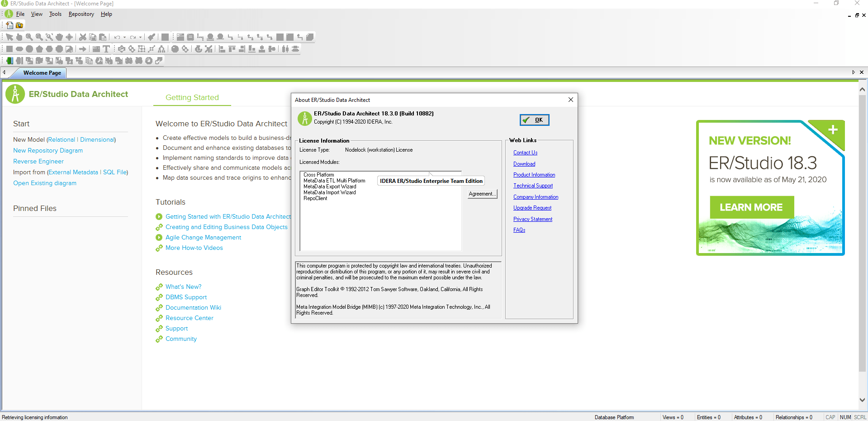Create a new Relational model
The image size is (868, 421).
[62, 140]
